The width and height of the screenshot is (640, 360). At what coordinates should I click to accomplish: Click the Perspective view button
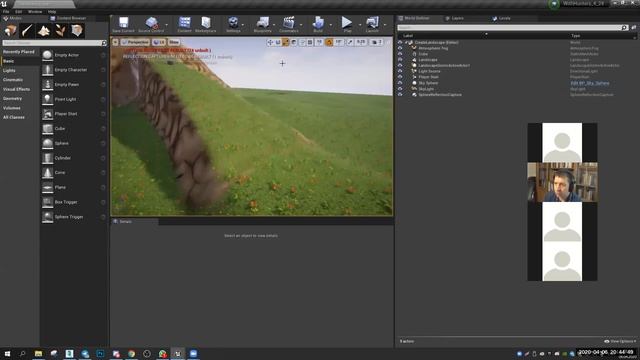click(135, 42)
